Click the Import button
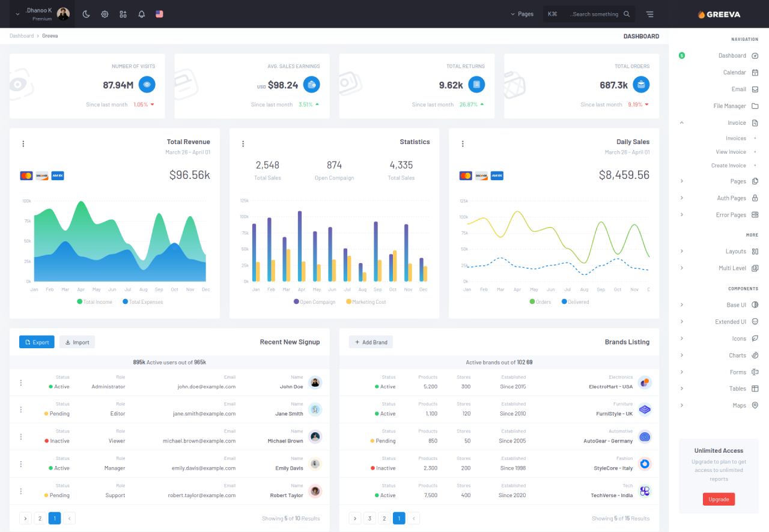 tap(77, 342)
